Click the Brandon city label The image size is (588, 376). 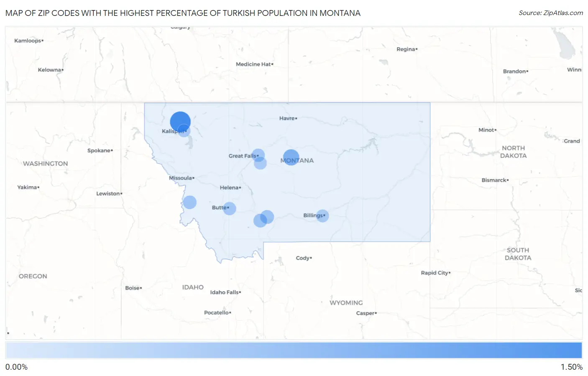pyautogui.click(x=516, y=72)
